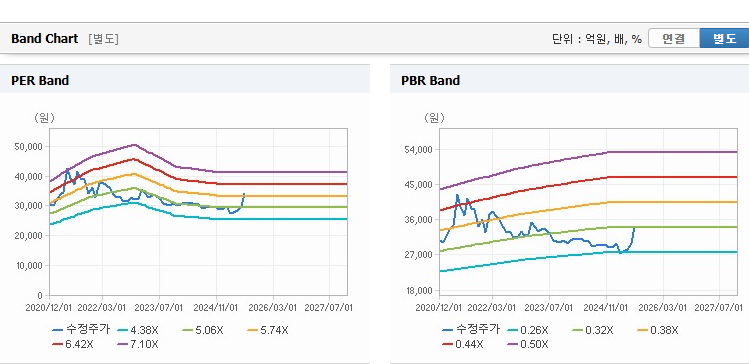Screen dimensions: 749x364
Task: Select the 별도 view button
Action: [x=724, y=39]
